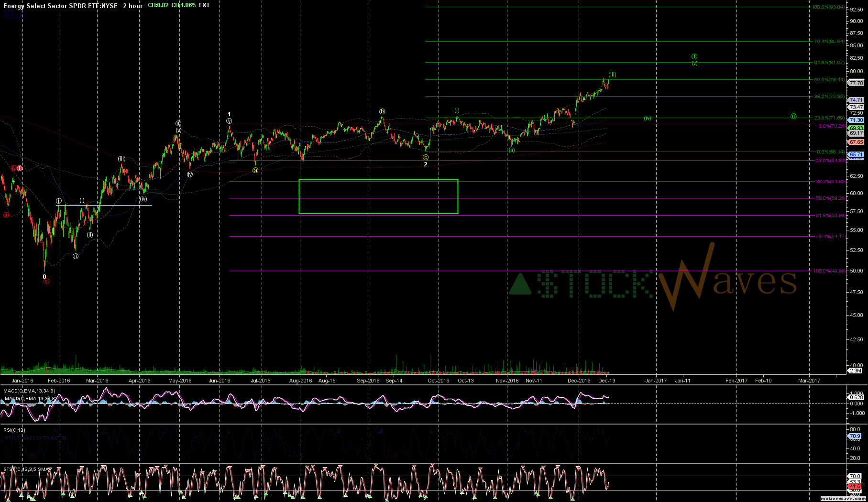Select the RSI(C,13) indicator label
The width and height of the screenshot is (868, 502).
14,430
